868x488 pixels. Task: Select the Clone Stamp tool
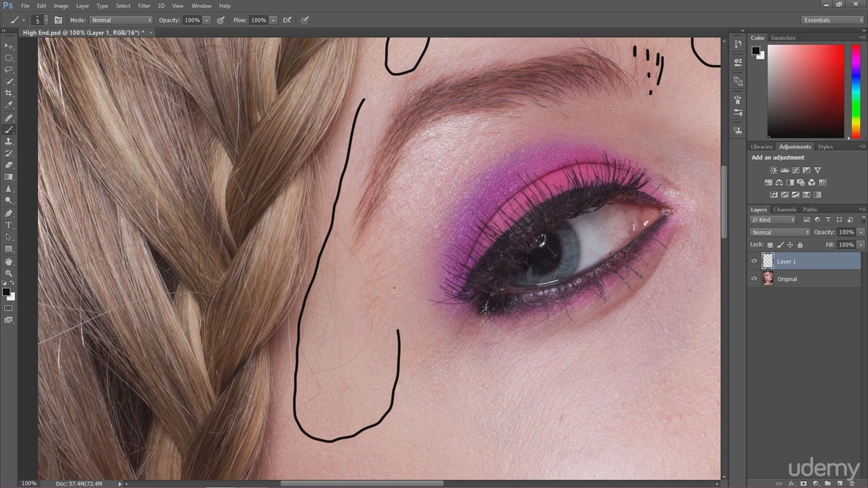[x=9, y=141]
